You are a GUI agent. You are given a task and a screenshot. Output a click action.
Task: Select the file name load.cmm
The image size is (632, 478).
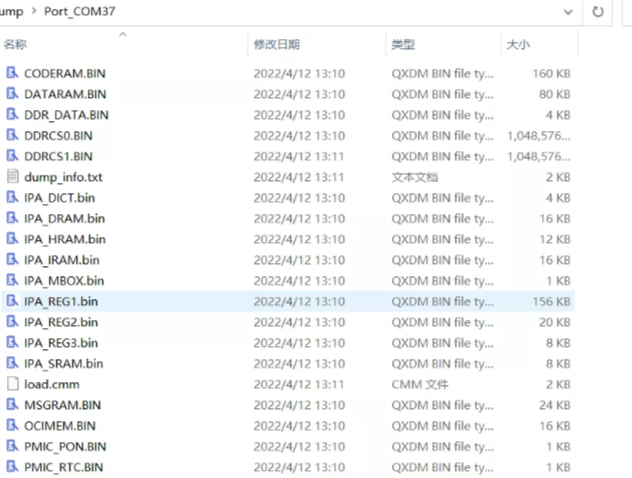(52, 384)
